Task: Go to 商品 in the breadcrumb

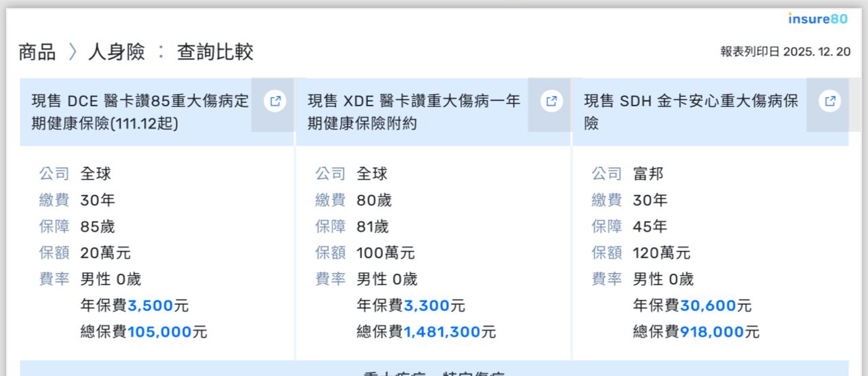Action: pyautogui.click(x=37, y=52)
